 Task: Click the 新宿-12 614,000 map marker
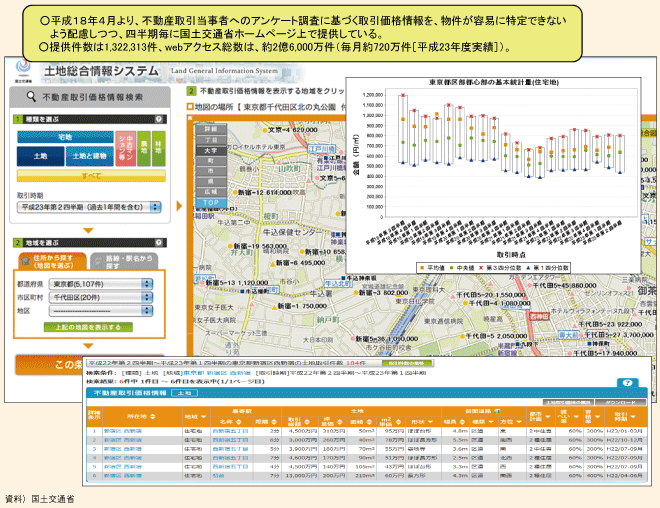pyautogui.click(x=235, y=192)
